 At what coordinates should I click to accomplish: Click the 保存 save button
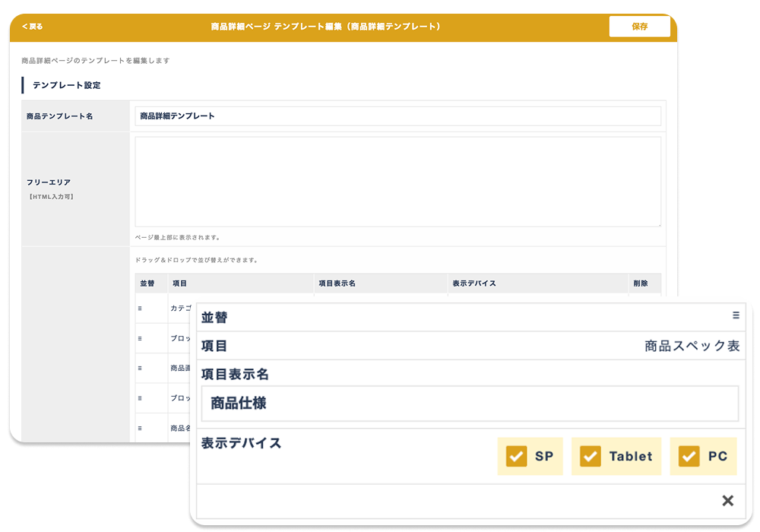coord(639,27)
